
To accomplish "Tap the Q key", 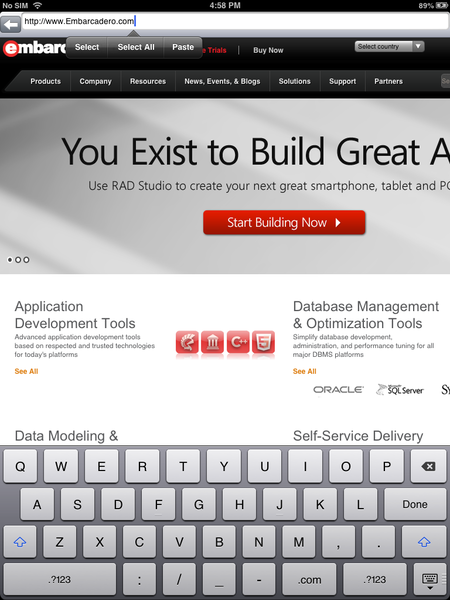I will click(20, 466).
